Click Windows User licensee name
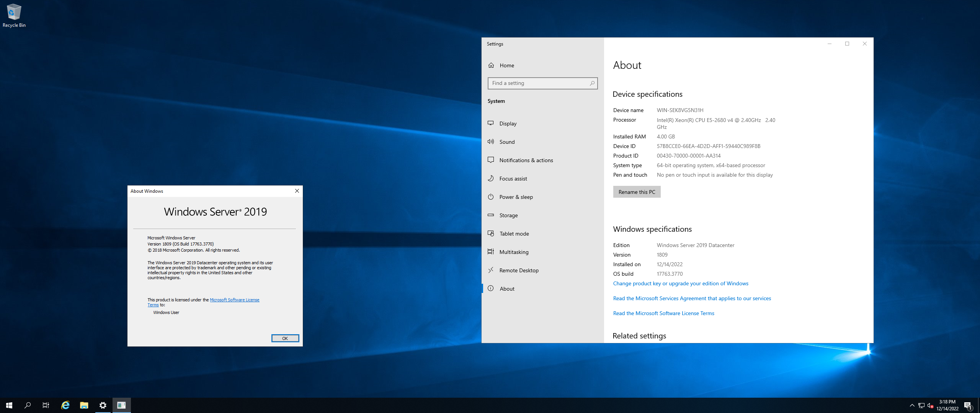The height and width of the screenshot is (413, 980). [x=166, y=312]
